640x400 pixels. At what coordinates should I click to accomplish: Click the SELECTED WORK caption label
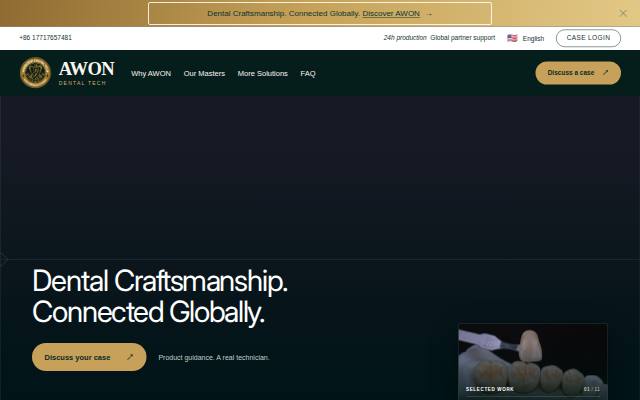489,389
